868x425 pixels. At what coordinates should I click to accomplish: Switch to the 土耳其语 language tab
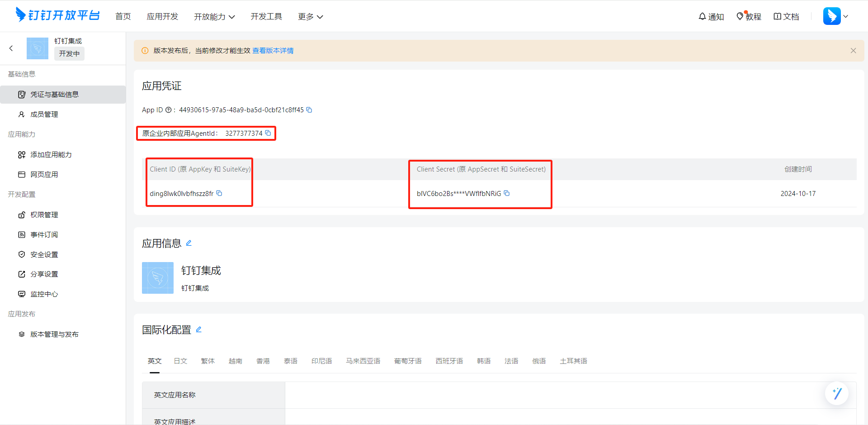(573, 361)
